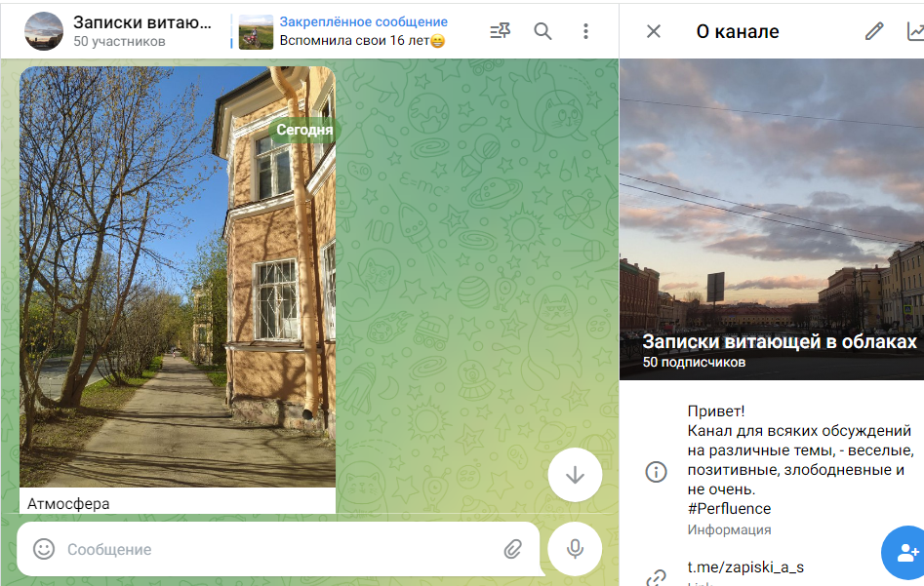The image size is (924, 586).
Task: Click the 50 подписчиков subscriber count
Action: click(x=694, y=362)
